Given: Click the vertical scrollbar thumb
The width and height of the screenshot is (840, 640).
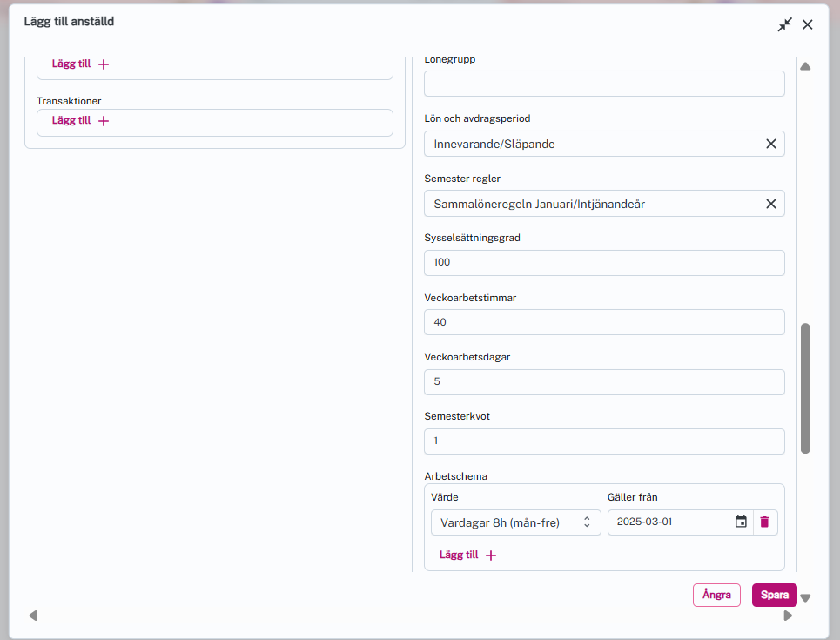Looking at the screenshot, I should pos(805,387).
